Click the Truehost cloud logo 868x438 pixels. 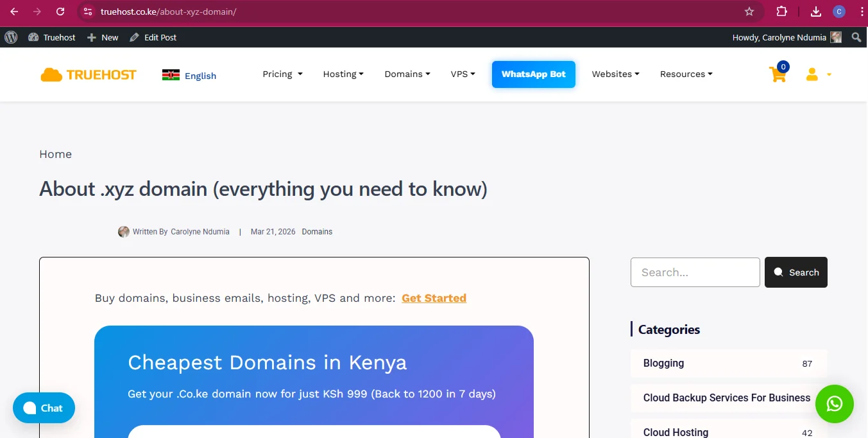[x=89, y=74]
